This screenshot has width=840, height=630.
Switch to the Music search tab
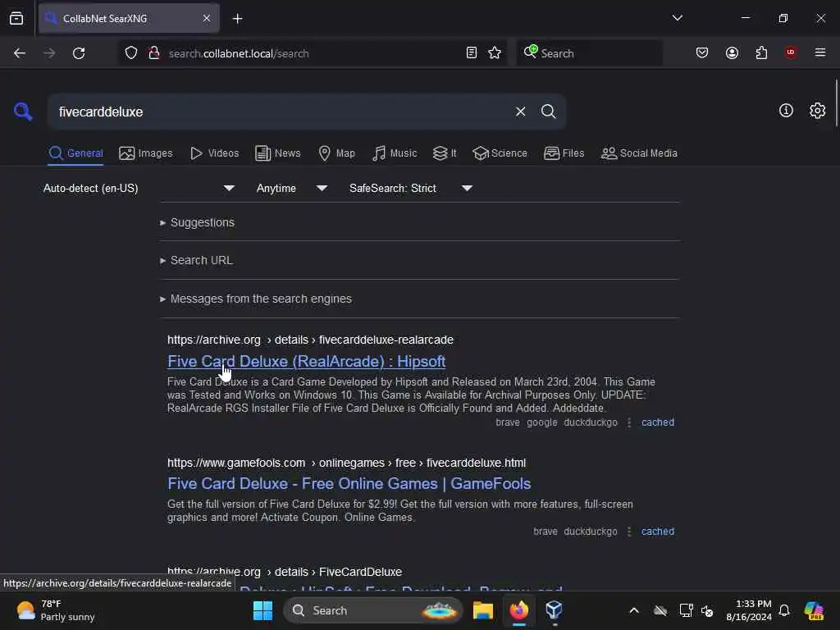tap(395, 153)
